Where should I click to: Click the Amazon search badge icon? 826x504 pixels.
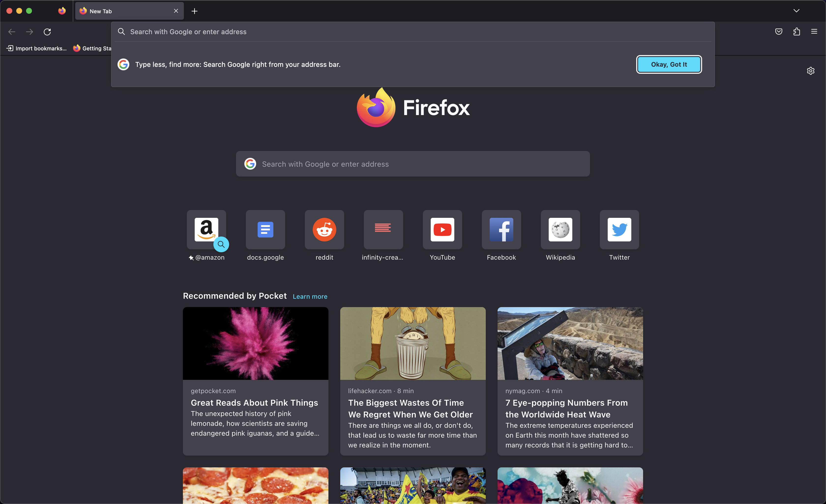pos(221,244)
